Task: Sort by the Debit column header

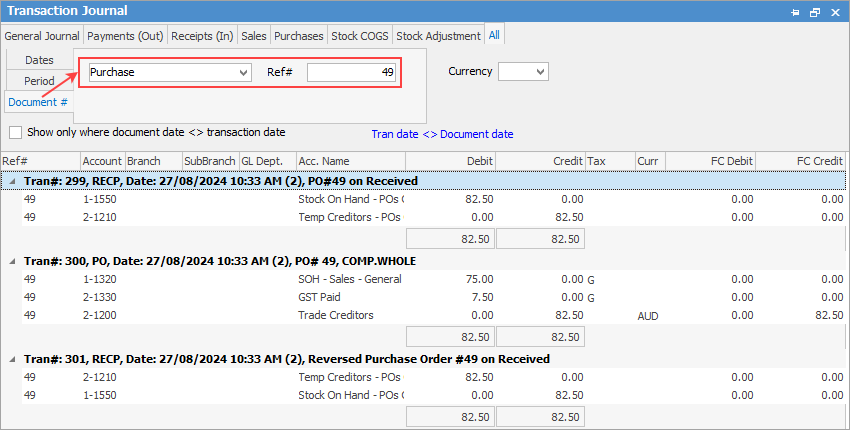Action: 450,161
